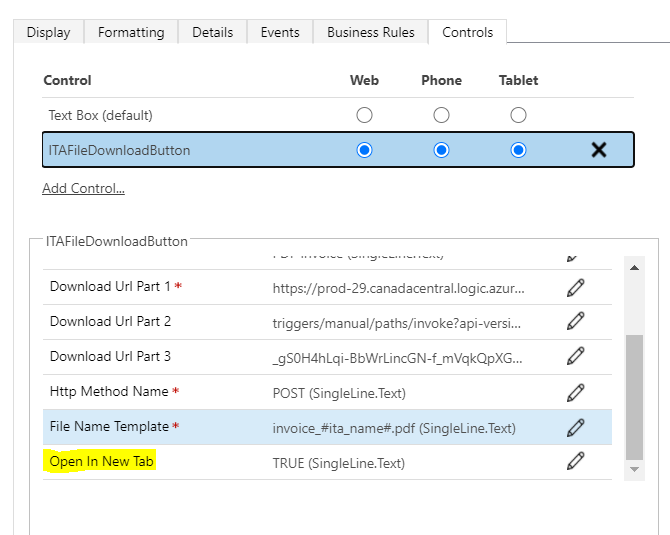The width and height of the screenshot is (670, 535).
Task: Click the Add Control... link
Action: pyautogui.click(x=83, y=188)
